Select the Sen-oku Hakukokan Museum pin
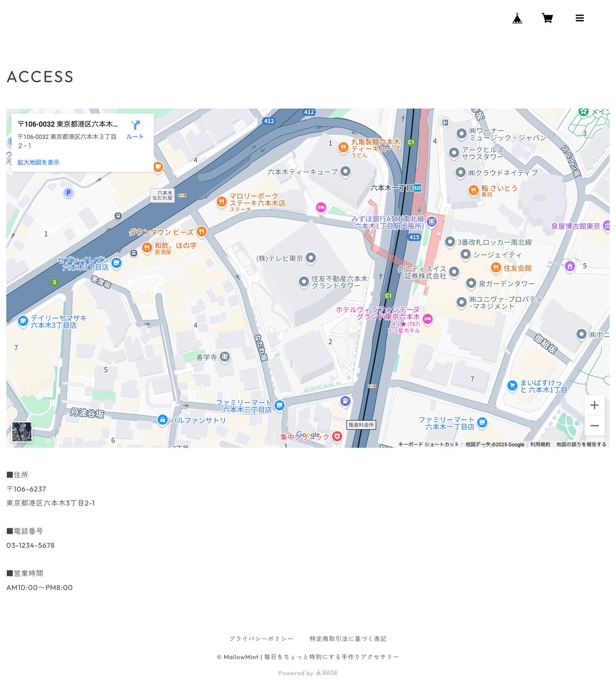Viewport: 616px width, 691px height. (607, 226)
